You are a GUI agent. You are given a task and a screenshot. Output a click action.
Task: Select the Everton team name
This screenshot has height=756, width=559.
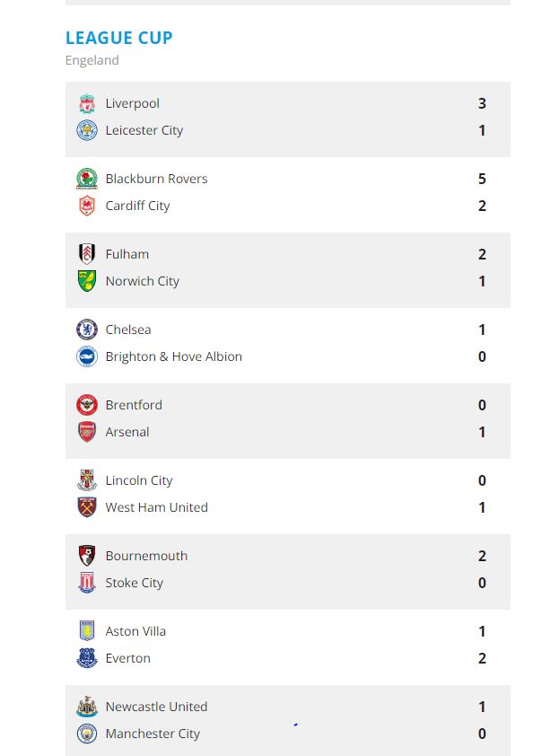[x=127, y=658]
